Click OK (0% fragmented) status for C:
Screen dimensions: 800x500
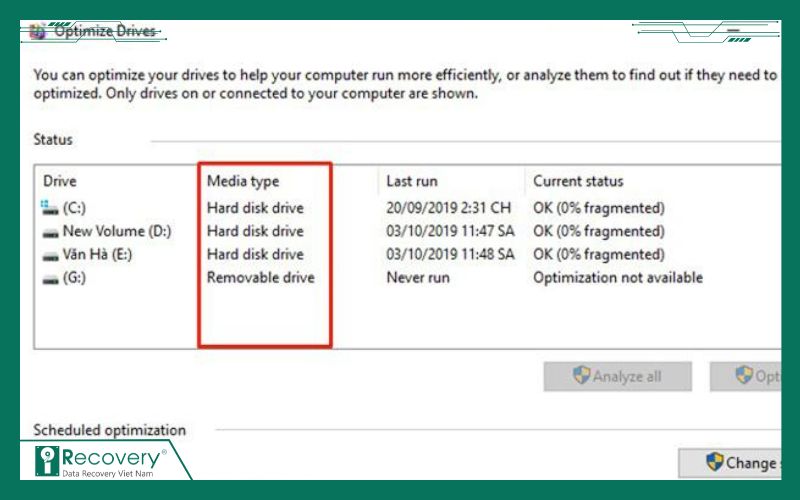(x=599, y=208)
